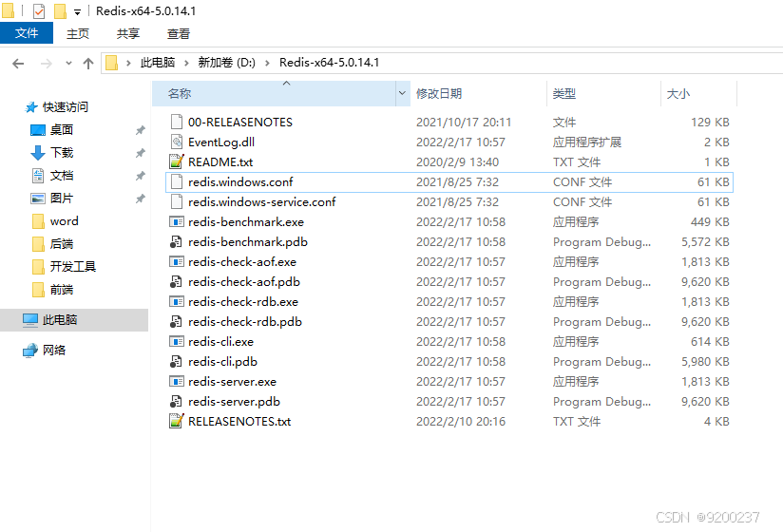Switch to the 主页 ribbon tab
The height and width of the screenshot is (532, 783).
click(x=78, y=33)
